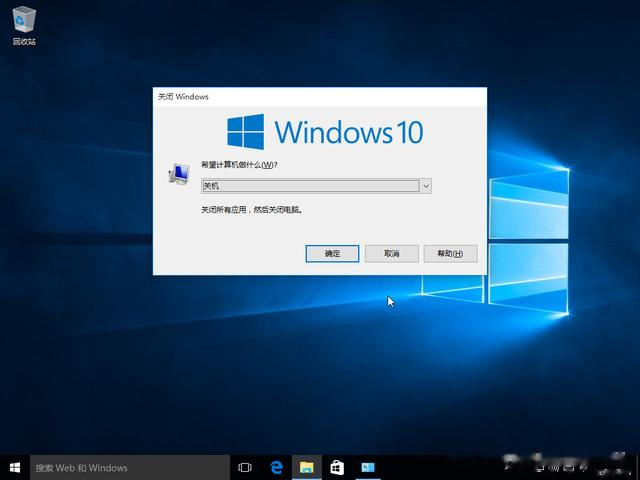Click the Windows Start button
Viewport: 640px width, 480px height.
click(15, 468)
